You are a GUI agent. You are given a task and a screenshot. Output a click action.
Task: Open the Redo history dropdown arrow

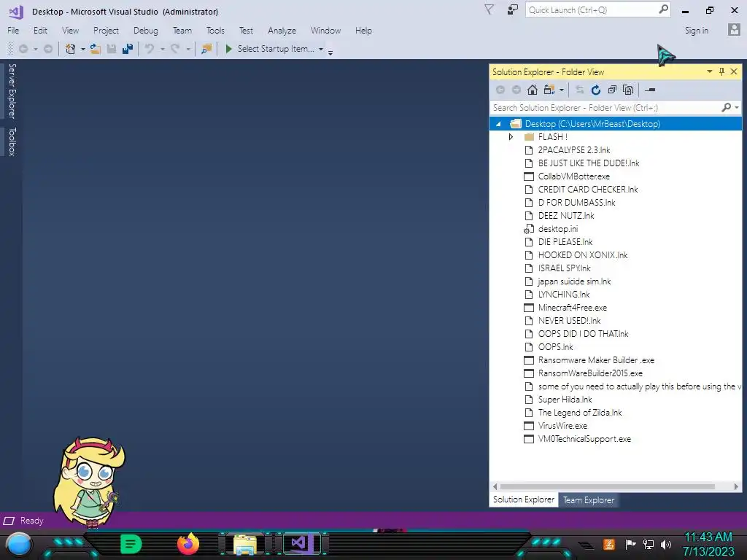[x=188, y=49]
